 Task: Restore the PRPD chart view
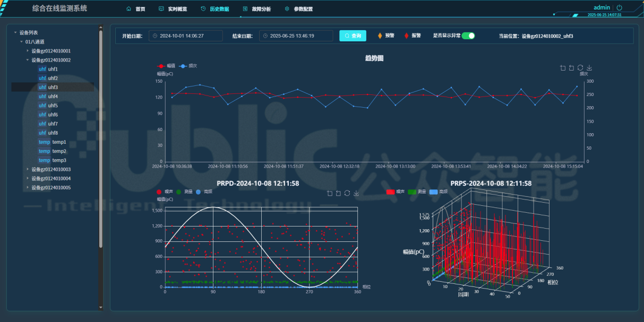tap(347, 193)
